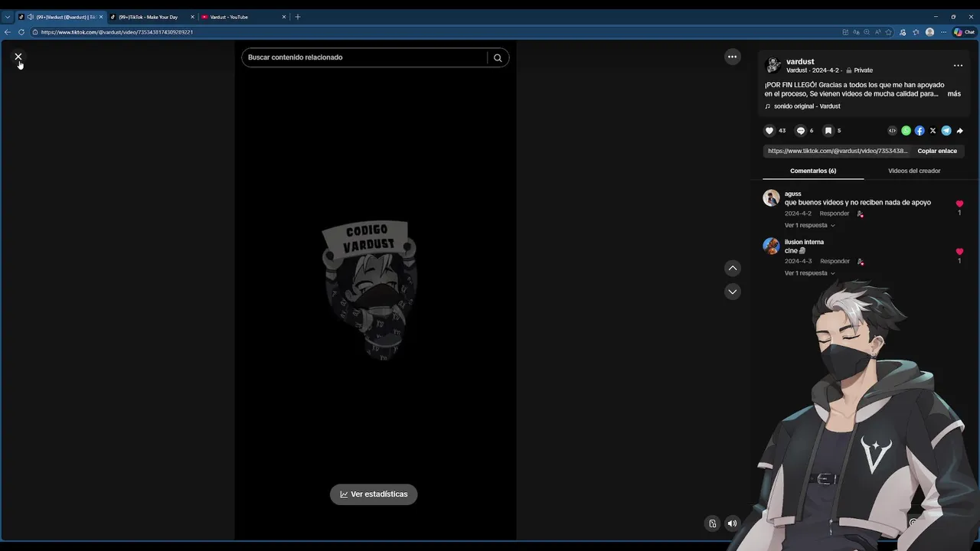Image resolution: width=980 pixels, height=551 pixels.
Task: Click the search magnifier icon in TikTok
Action: [498, 57]
